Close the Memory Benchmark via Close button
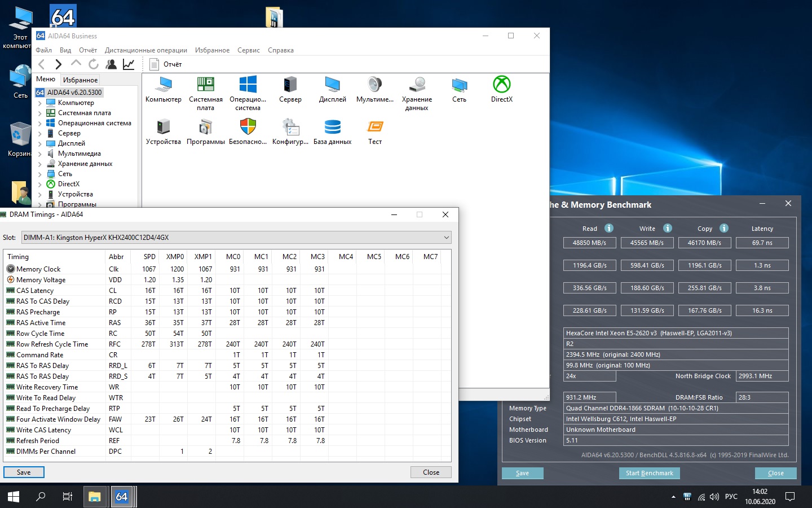Screen dimensions: 812x508 pos(775,473)
